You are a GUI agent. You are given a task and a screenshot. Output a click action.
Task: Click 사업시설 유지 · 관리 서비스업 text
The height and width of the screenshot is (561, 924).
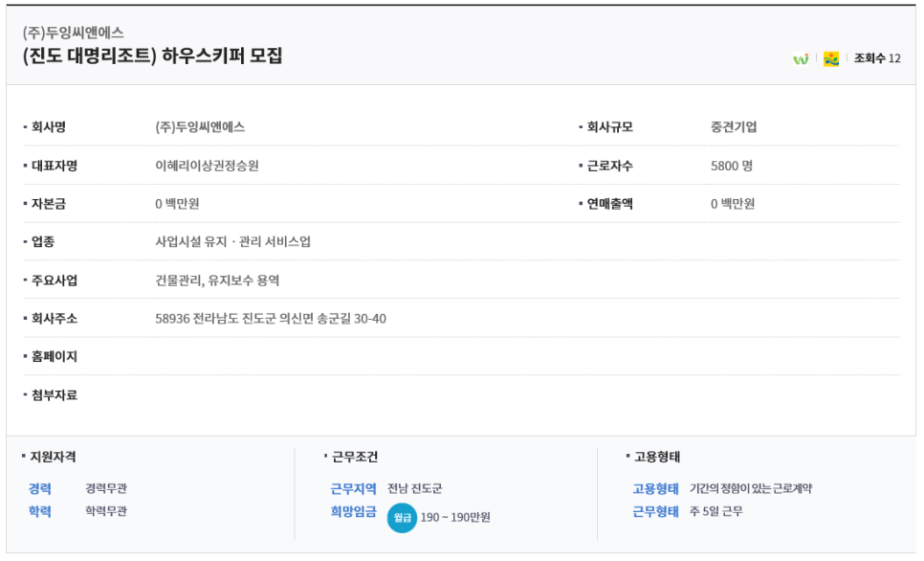232,241
